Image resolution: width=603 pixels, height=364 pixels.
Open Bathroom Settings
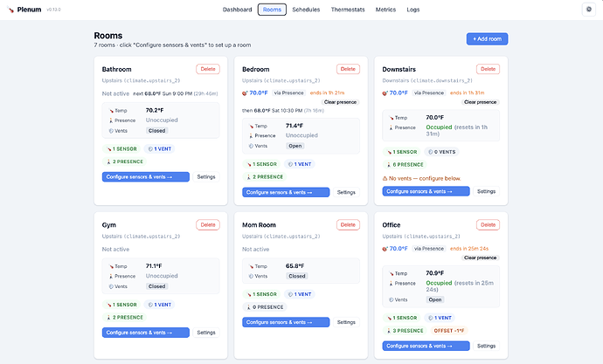coord(206,177)
